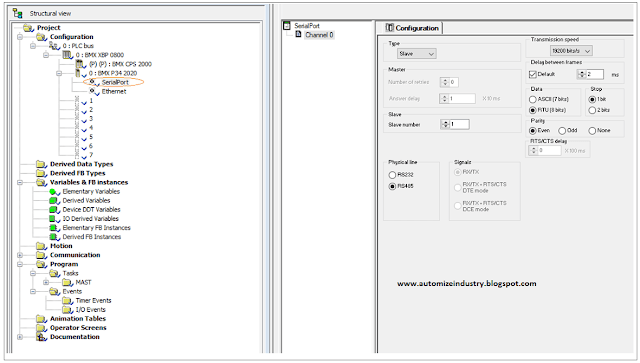Click the Derived FB Instances icon
Image resolution: width=640 pixels, height=363 pixels.
pos(54,237)
